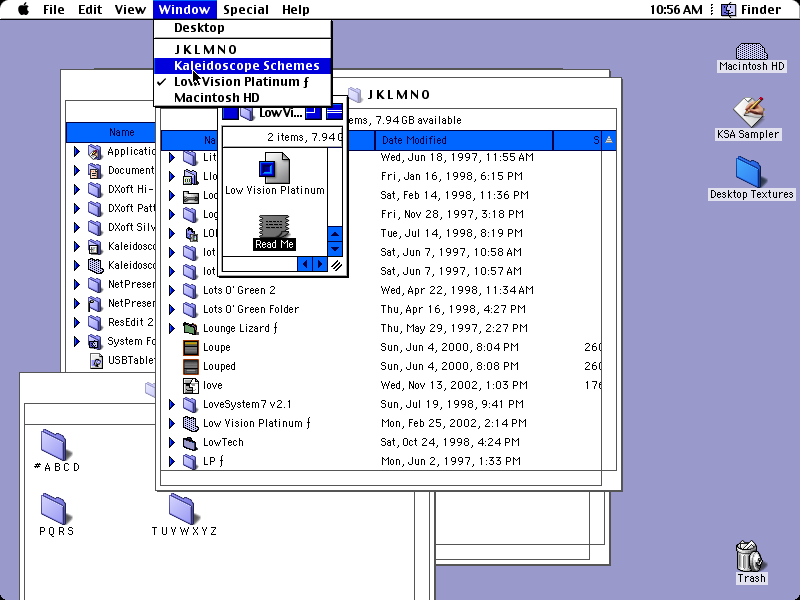This screenshot has height=600, width=800.
Task: Expand the Lots O' Green 2 folder
Action: tap(172, 290)
